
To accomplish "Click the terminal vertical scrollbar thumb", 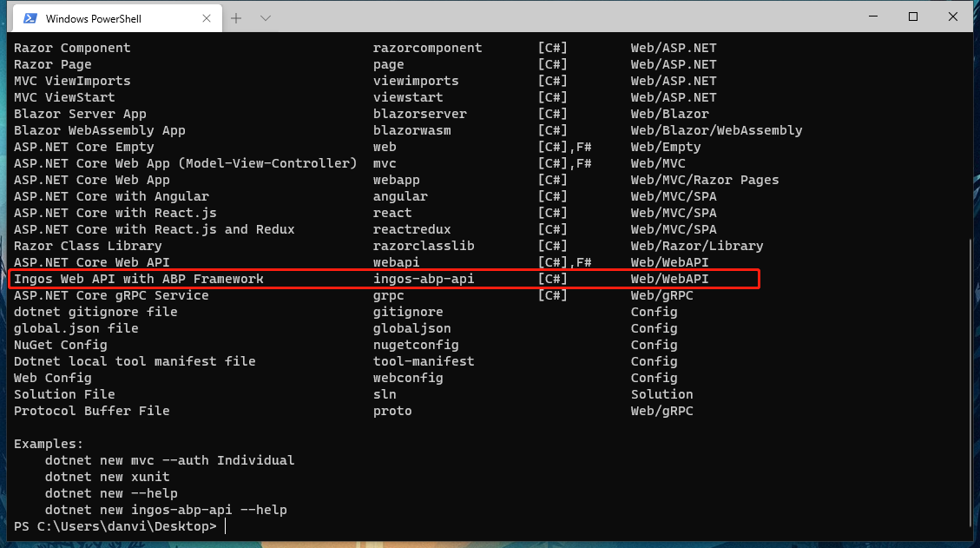I will tap(970, 384).
